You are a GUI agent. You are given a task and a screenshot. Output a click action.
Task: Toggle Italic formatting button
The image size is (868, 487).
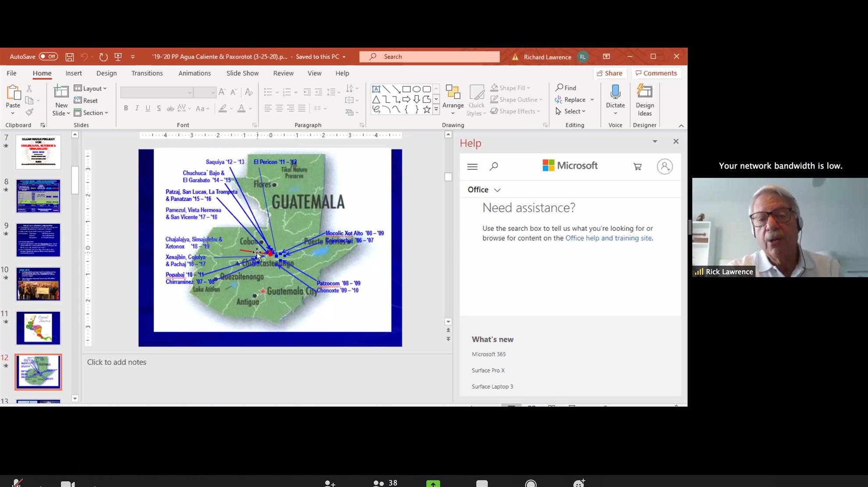(x=137, y=108)
